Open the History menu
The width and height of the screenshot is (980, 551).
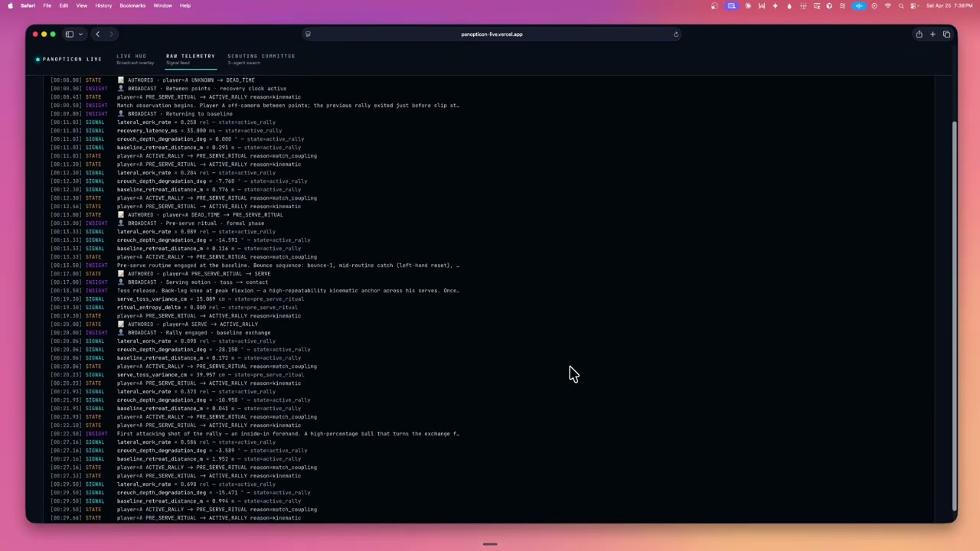tap(103, 5)
